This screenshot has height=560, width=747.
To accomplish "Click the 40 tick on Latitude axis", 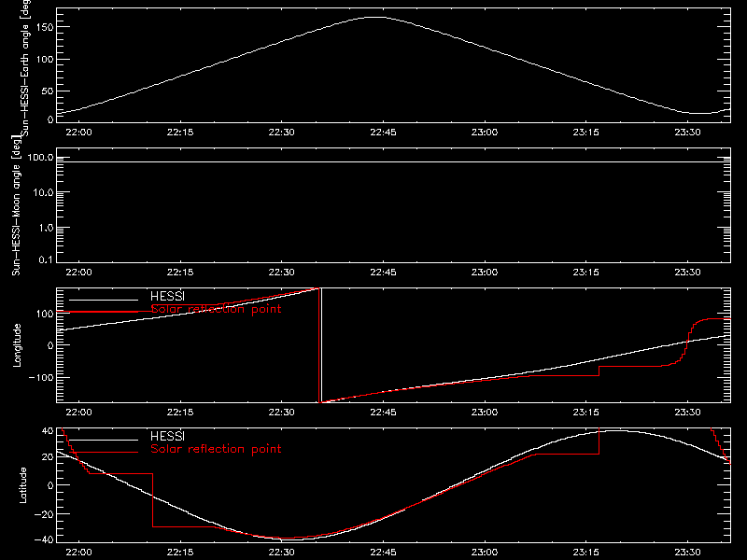I will 49,431.
